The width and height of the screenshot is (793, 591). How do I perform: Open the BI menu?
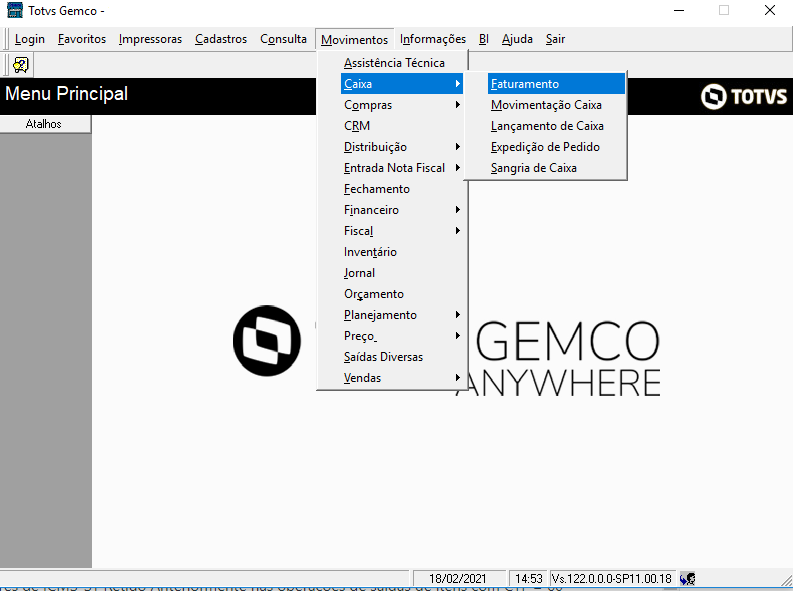click(x=483, y=39)
